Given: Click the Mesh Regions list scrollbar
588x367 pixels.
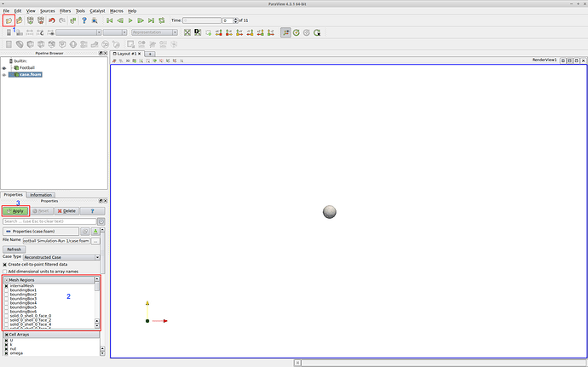Looking at the screenshot, I should coord(97,303).
